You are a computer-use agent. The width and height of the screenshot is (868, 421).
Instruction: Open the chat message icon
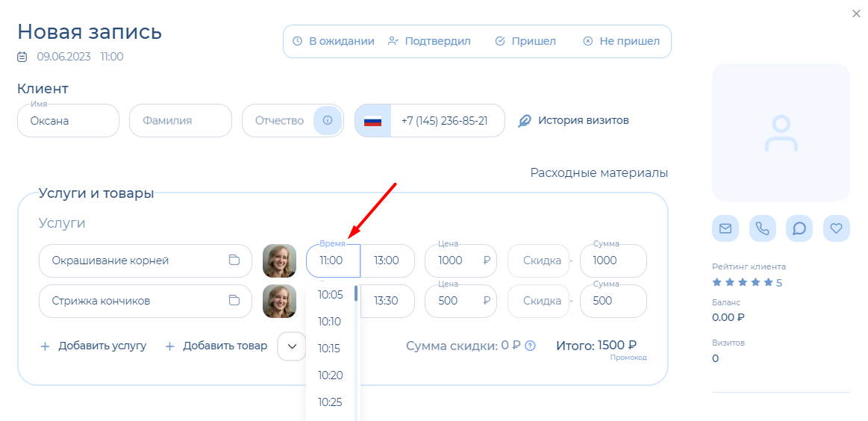point(799,228)
